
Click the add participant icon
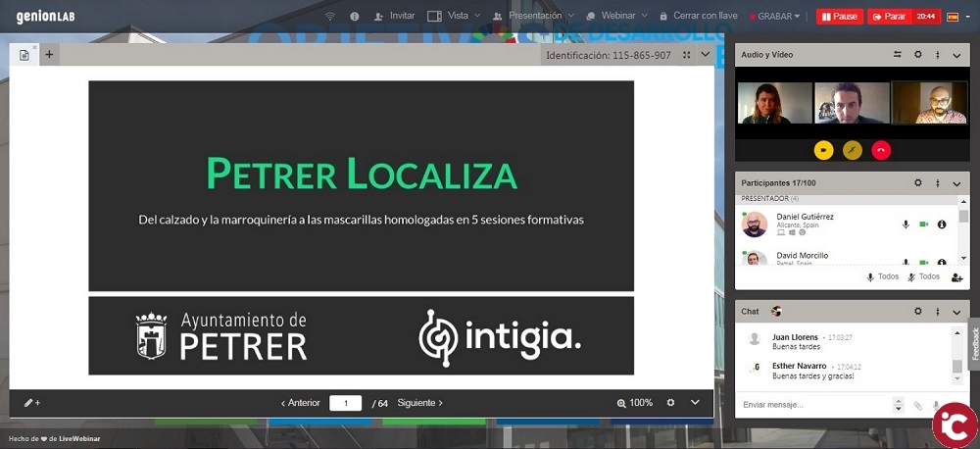(956, 277)
